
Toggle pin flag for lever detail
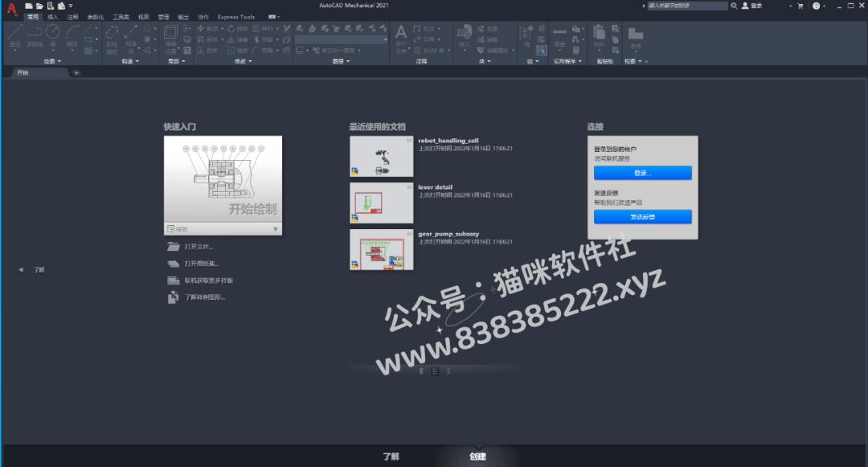click(410, 186)
